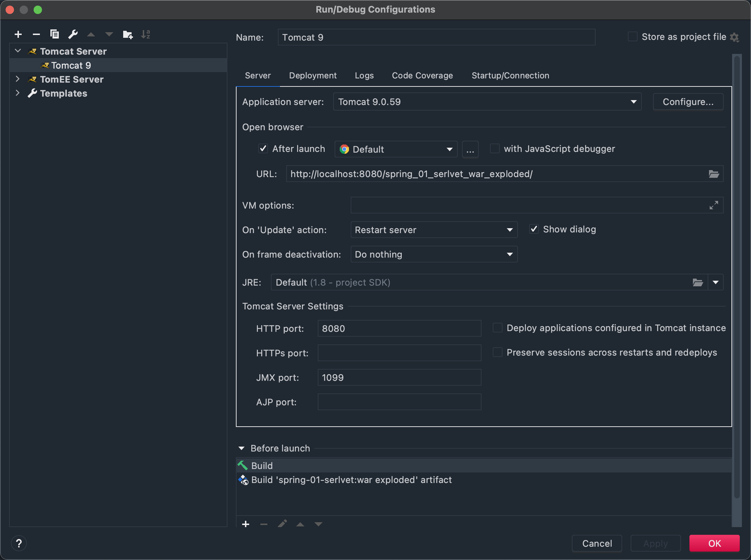Add a new run configuration
The width and height of the screenshot is (751, 560).
point(18,34)
